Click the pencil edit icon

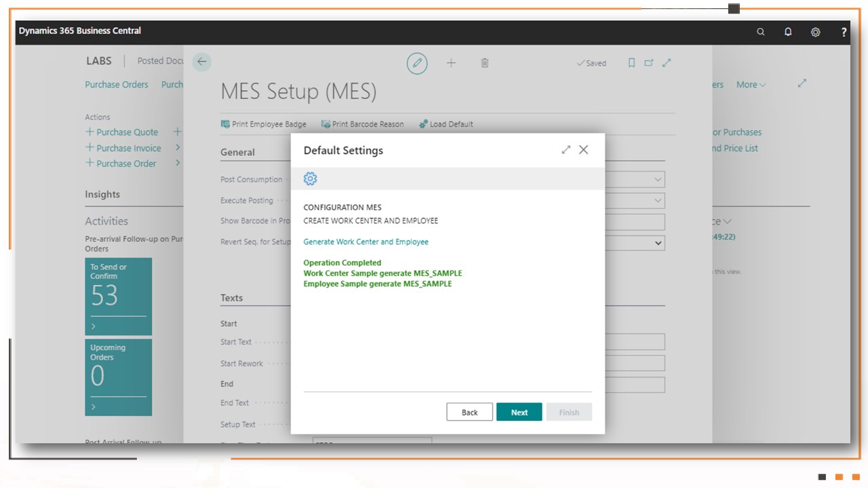(x=417, y=63)
